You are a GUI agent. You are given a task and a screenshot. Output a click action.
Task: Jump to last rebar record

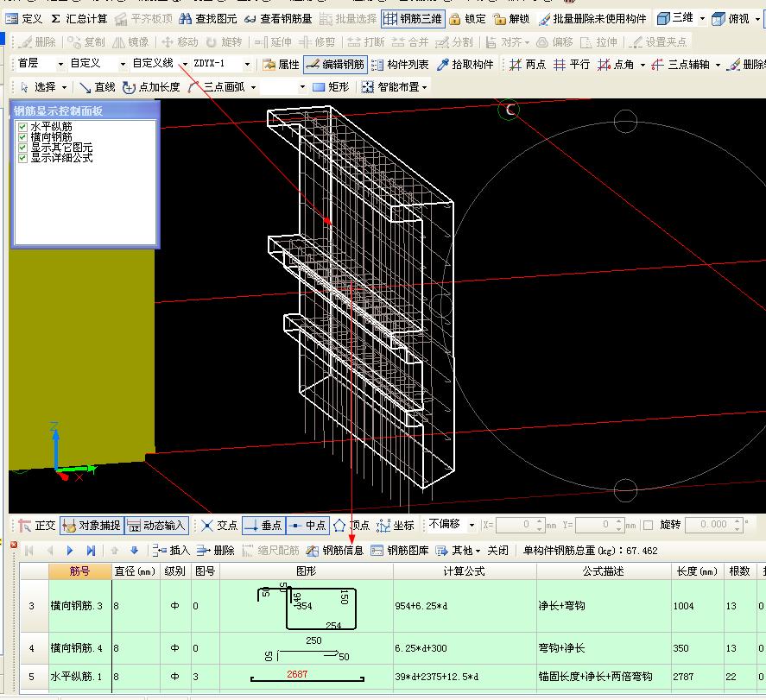pos(91,551)
